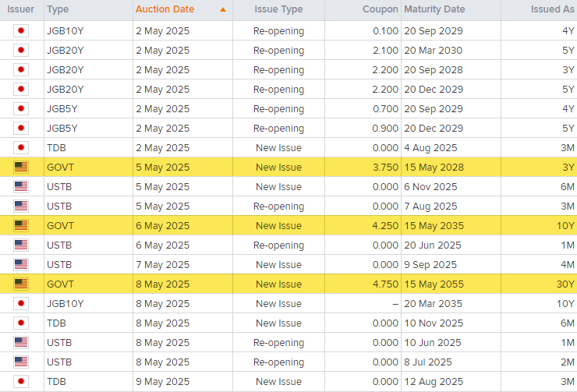The height and width of the screenshot is (392, 577).
Task: Click Japan flag in JGB5Y 0.900 coupon row
Action: [21, 128]
